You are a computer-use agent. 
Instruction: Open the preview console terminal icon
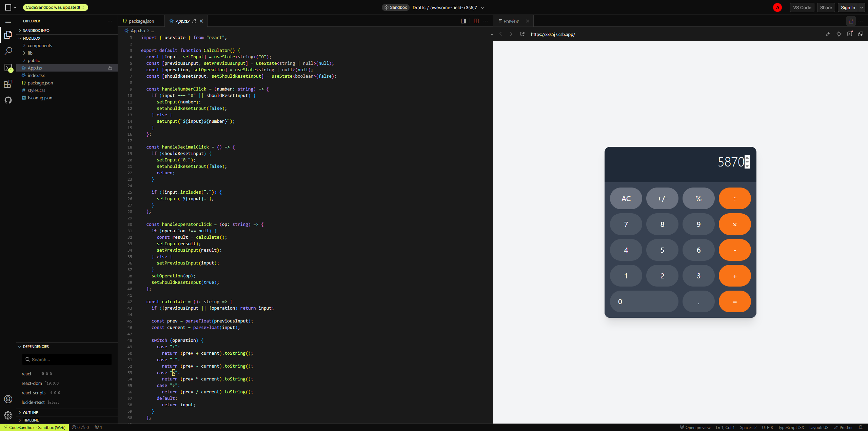[850, 34]
